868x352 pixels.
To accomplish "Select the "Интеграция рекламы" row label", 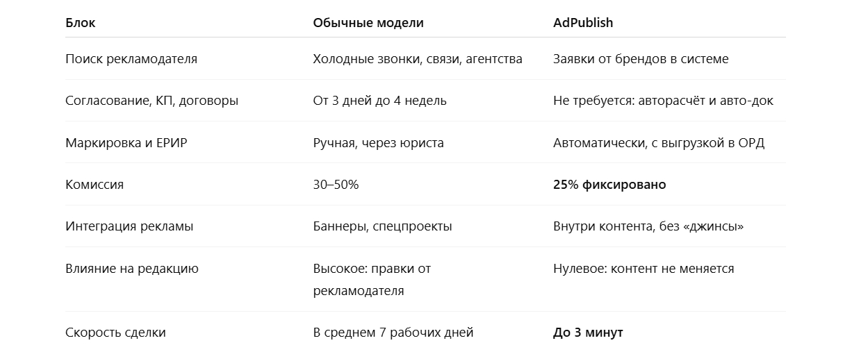I will point(129,226).
